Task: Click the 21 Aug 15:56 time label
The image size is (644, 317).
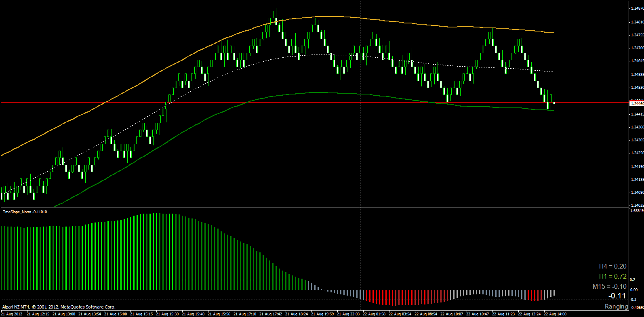Action: click(x=219, y=314)
